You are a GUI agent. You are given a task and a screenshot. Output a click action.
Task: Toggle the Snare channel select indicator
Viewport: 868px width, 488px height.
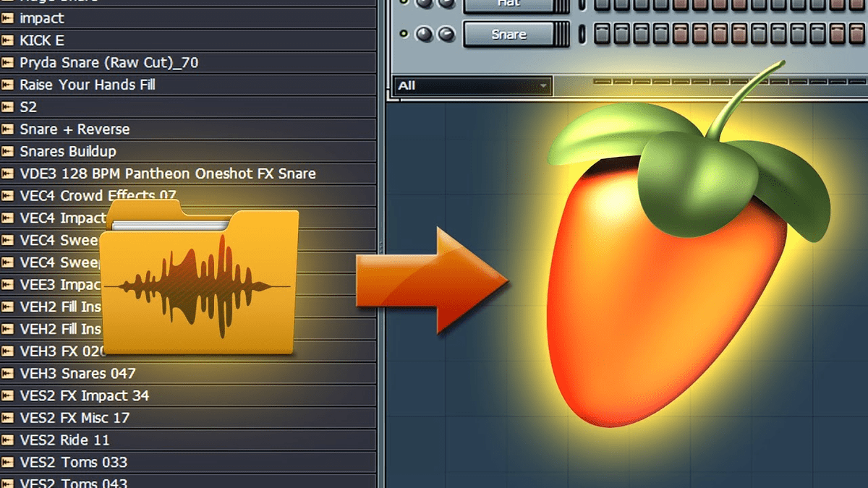click(583, 33)
